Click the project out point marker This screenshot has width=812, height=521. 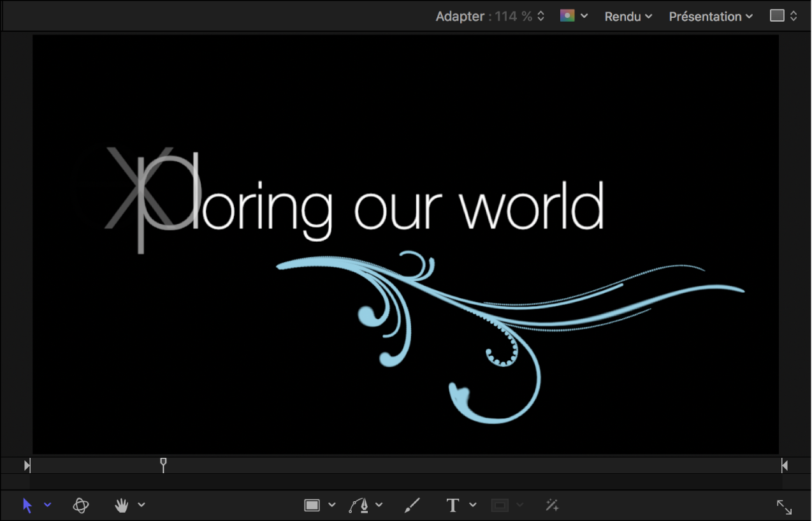785,466
